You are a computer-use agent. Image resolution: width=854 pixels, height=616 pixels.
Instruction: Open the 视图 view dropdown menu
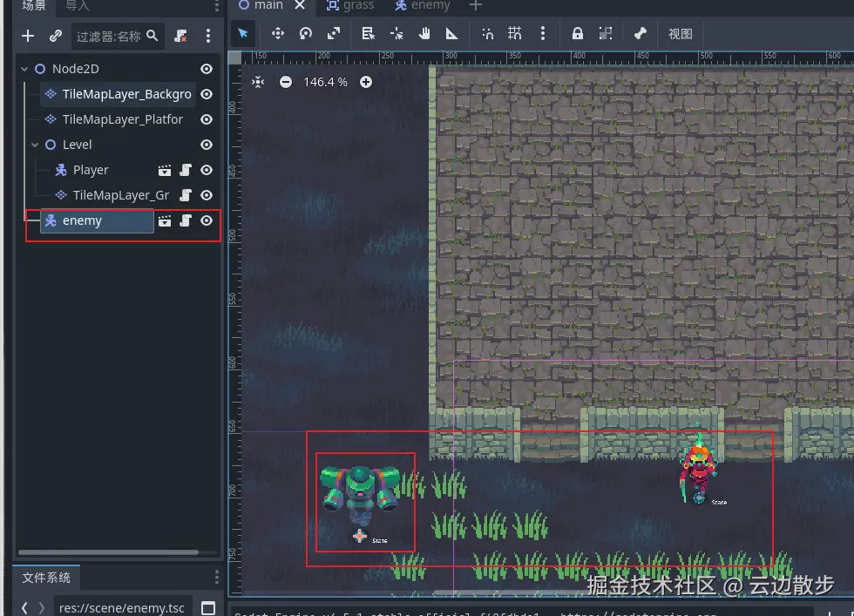(680, 34)
